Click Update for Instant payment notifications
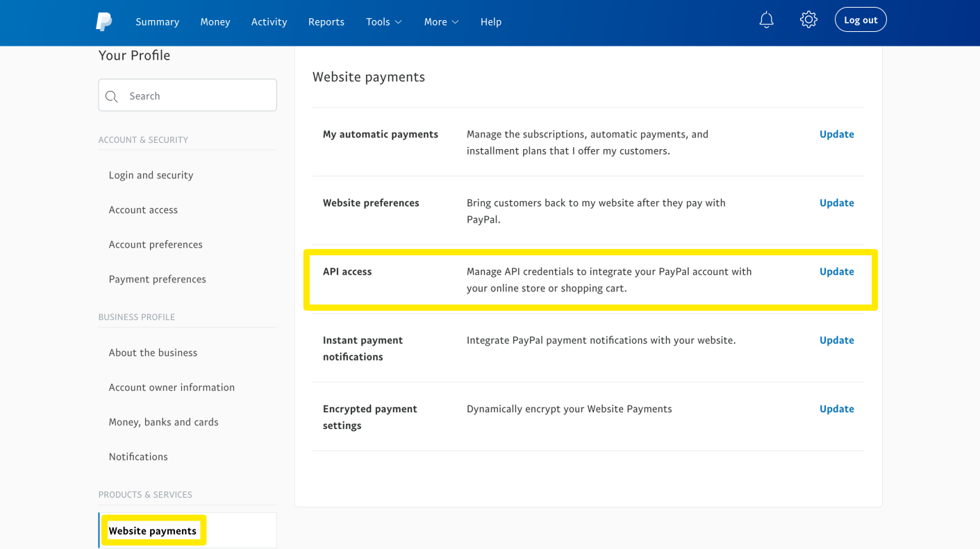Viewport: 980px width, 549px height. pos(837,340)
